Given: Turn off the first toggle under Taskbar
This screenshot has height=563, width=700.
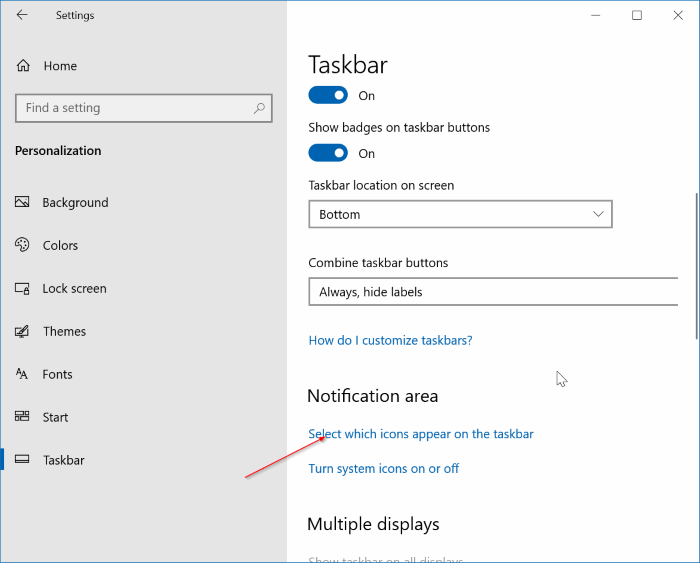Looking at the screenshot, I should pos(328,95).
